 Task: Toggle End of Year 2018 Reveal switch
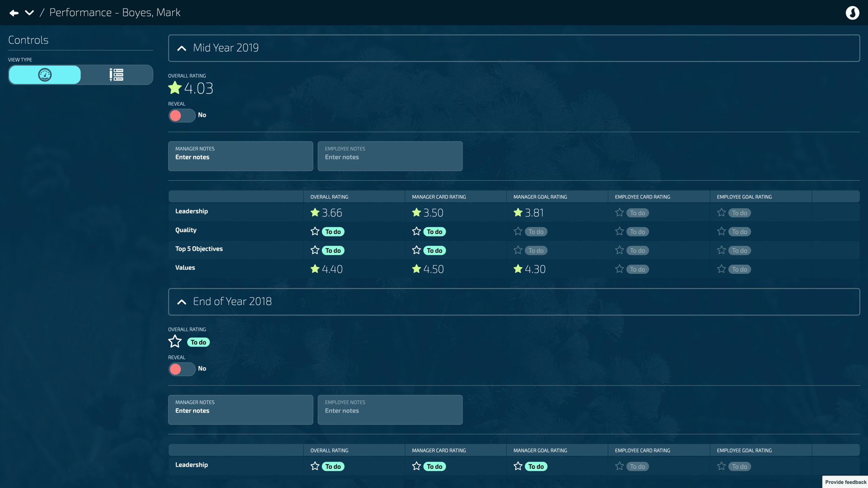pos(181,369)
